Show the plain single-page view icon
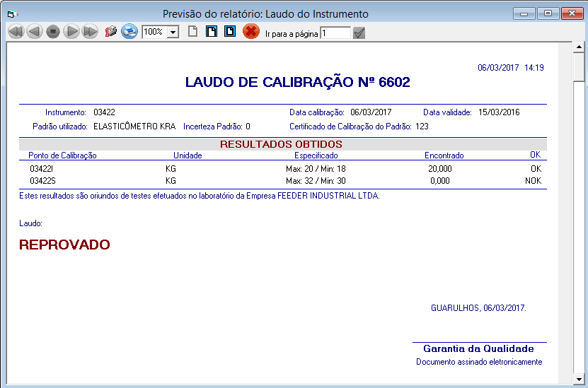Viewport: 588px width, 388px height. click(192, 31)
